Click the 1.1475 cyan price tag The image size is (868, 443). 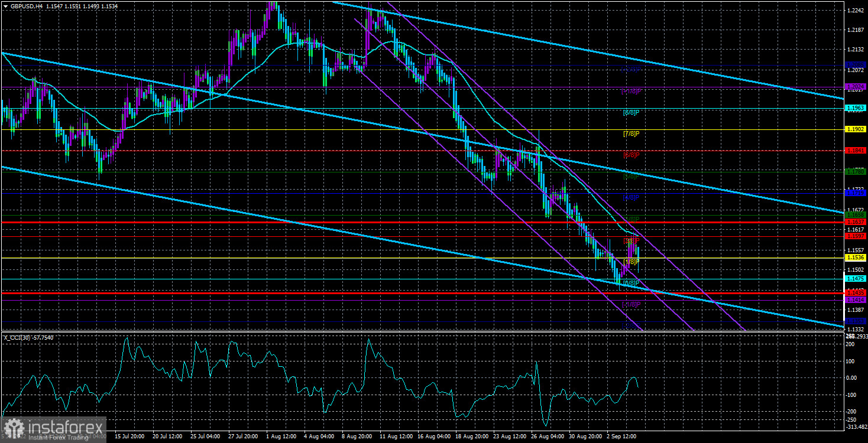pyautogui.click(x=856, y=279)
